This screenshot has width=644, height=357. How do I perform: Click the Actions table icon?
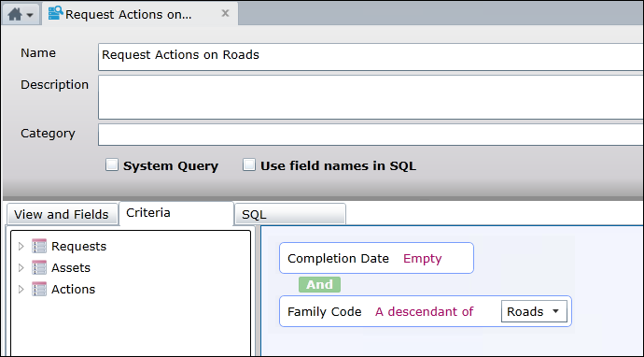pos(39,289)
